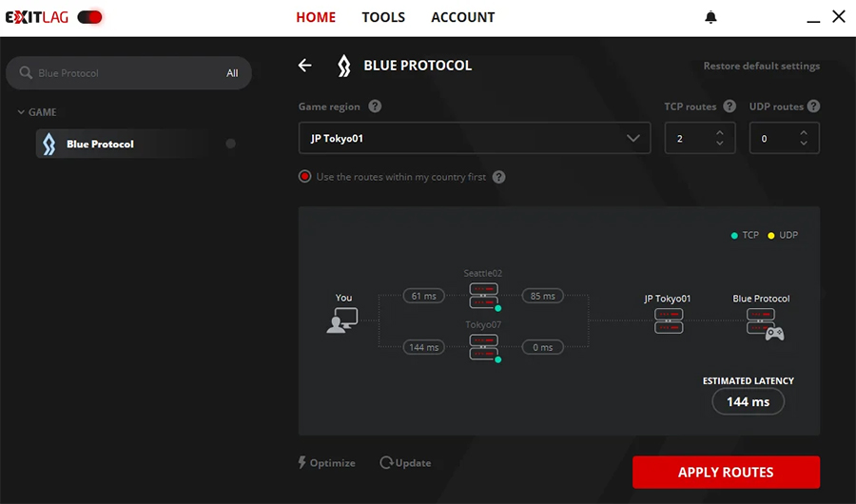The width and height of the screenshot is (856, 504).
Task: Open the notifications bell
Action: [x=710, y=17]
